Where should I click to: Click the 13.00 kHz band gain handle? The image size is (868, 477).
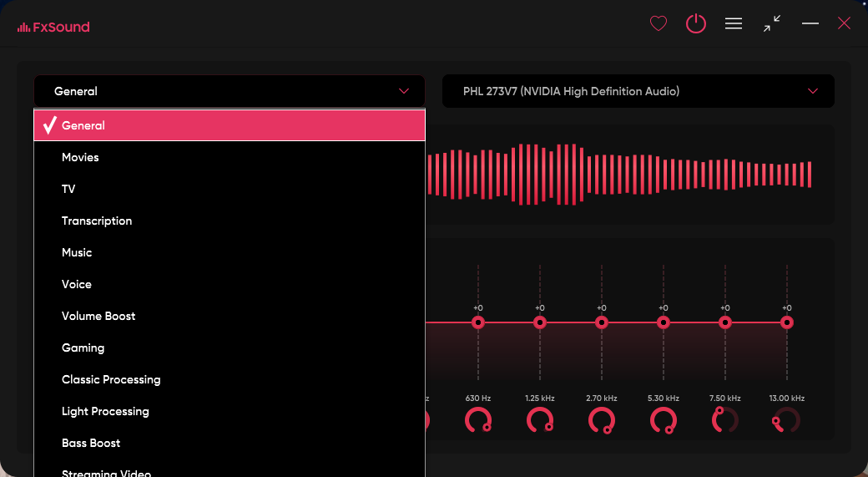point(787,322)
